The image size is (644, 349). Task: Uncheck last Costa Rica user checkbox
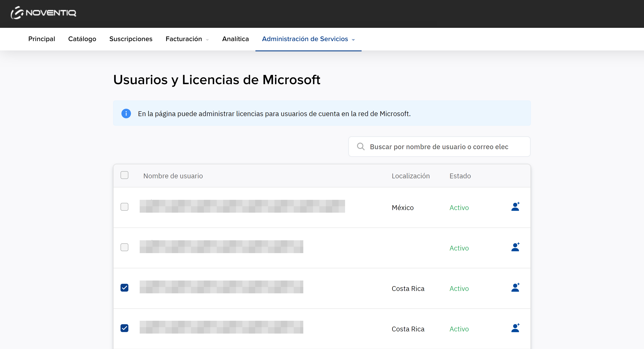[x=124, y=328]
